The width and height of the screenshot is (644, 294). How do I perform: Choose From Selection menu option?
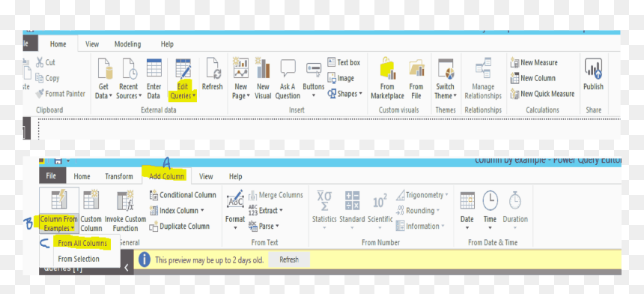[79, 259]
